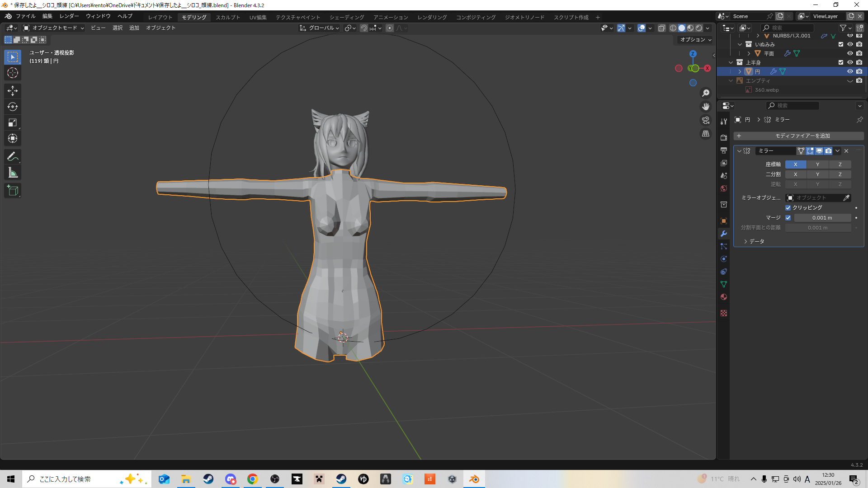The image size is (868, 488).
Task: Click モディファイアーを追加 button
Action: click(x=798, y=136)
